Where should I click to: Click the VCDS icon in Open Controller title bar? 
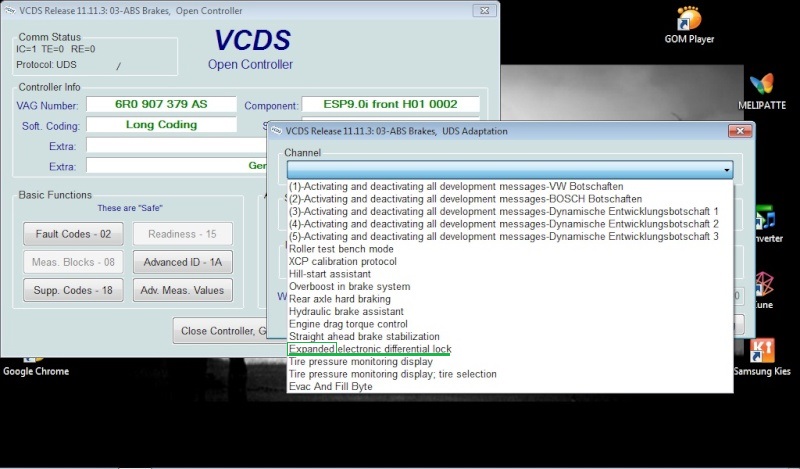pos(10,10)
